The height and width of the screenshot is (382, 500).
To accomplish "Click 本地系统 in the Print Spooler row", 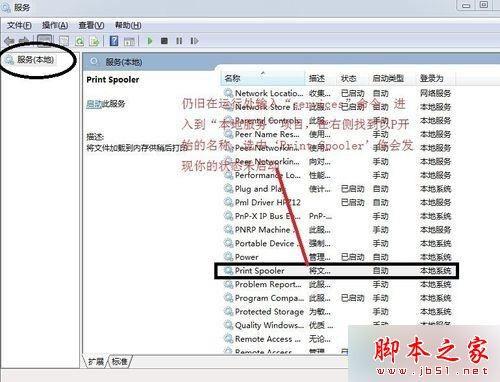I will click(435, 271).
